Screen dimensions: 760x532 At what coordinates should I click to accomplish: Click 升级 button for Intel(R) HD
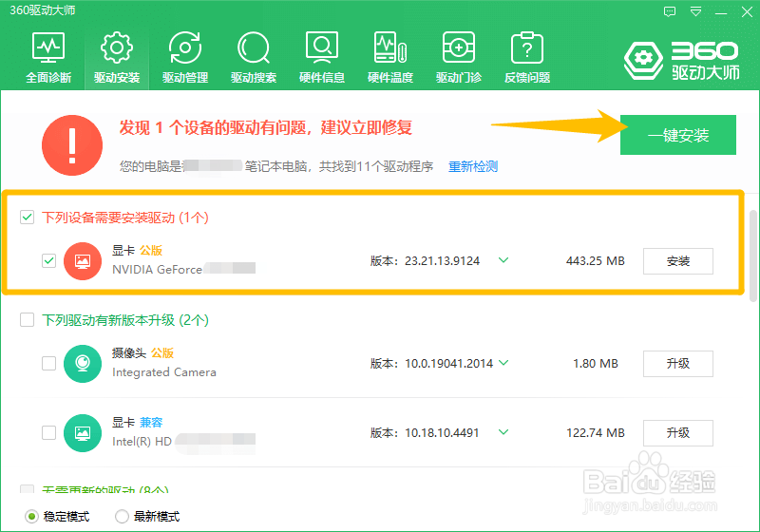click(678, 432)
